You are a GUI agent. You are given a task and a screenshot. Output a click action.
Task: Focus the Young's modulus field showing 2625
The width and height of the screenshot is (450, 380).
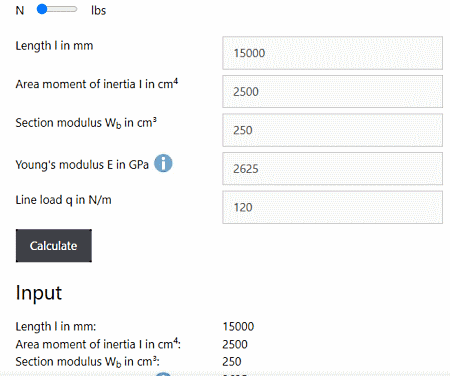pyautogui.click(x=332, y=169)
